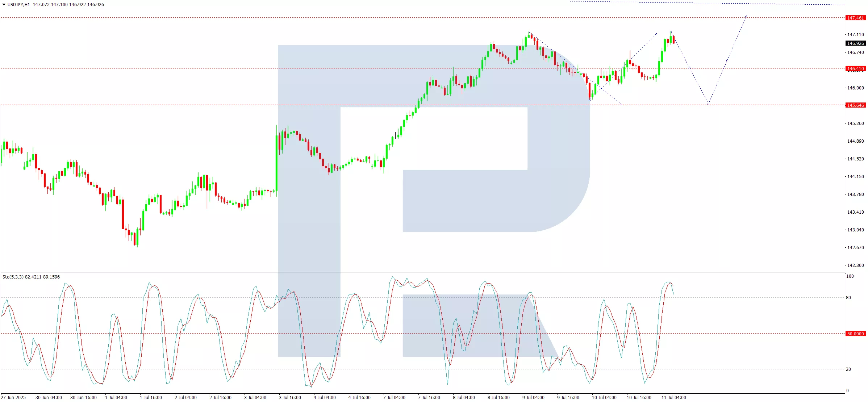This screenshot has height=402, width=868.
Task: Click the 145.646 red price level label
Action: [x=855, y=105]
